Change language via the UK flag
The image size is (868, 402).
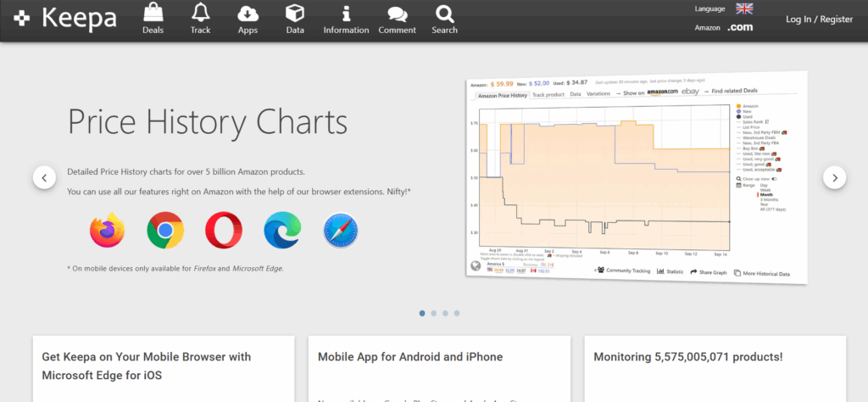tap(744, 8)
